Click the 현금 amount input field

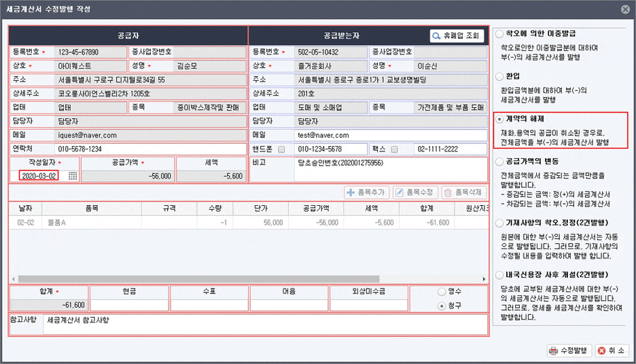pyautogui.click(x=129, y=305)
